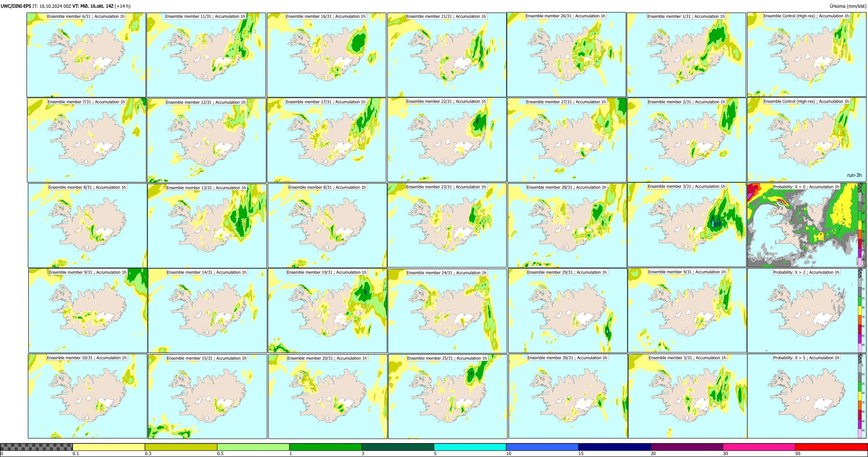Viewport: 868px width, 457px height.
Task: Click the Ensemble member 17/31 map
Action: [x=327, y=140]
